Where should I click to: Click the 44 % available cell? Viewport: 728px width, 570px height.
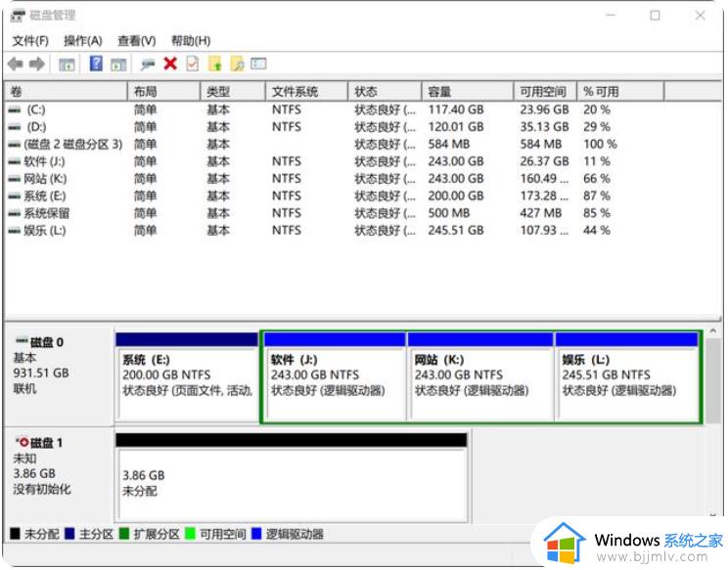coord(597,231)
